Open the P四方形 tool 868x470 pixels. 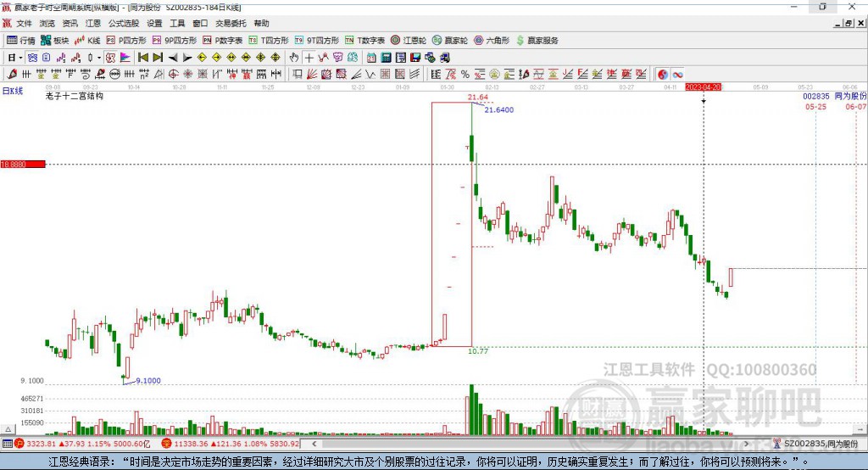pyautogui.click(x=126, y=41)
